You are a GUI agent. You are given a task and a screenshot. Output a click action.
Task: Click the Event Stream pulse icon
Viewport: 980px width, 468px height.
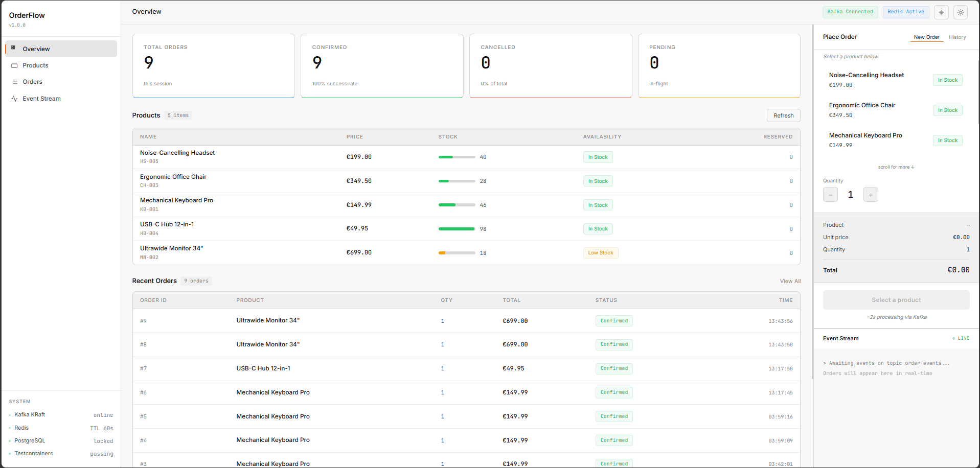click(x=14, y=99)
